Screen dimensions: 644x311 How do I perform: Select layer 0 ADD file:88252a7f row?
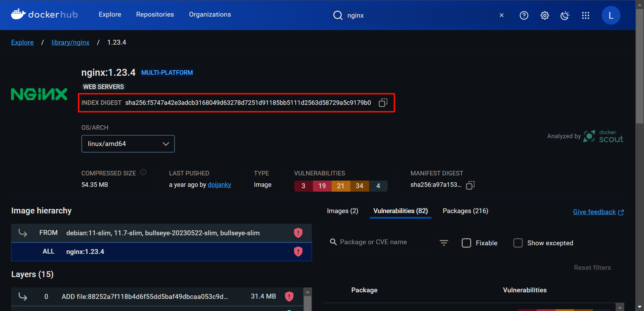point(157,296)
